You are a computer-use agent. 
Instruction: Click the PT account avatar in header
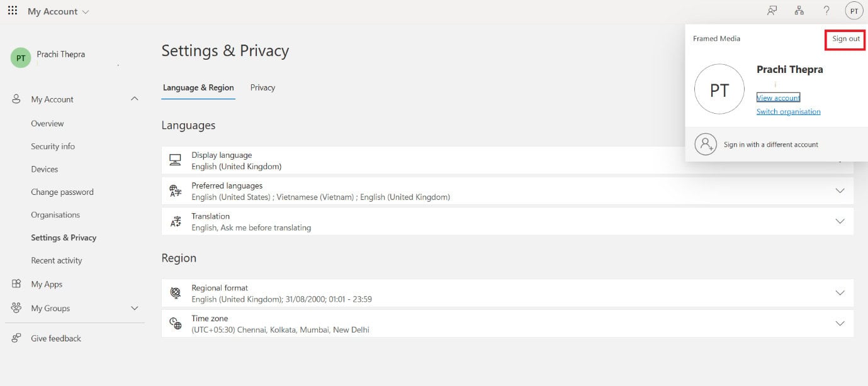pos(854,11)
